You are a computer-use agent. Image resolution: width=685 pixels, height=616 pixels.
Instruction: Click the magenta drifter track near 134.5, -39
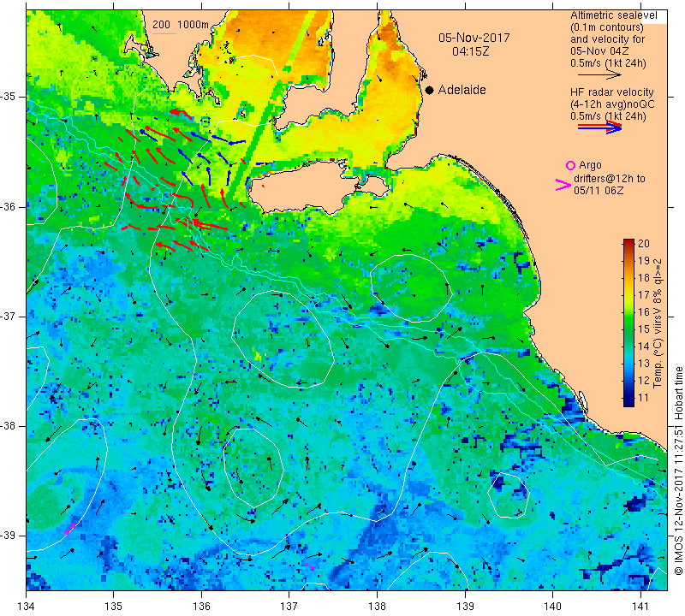coord(70,530)
